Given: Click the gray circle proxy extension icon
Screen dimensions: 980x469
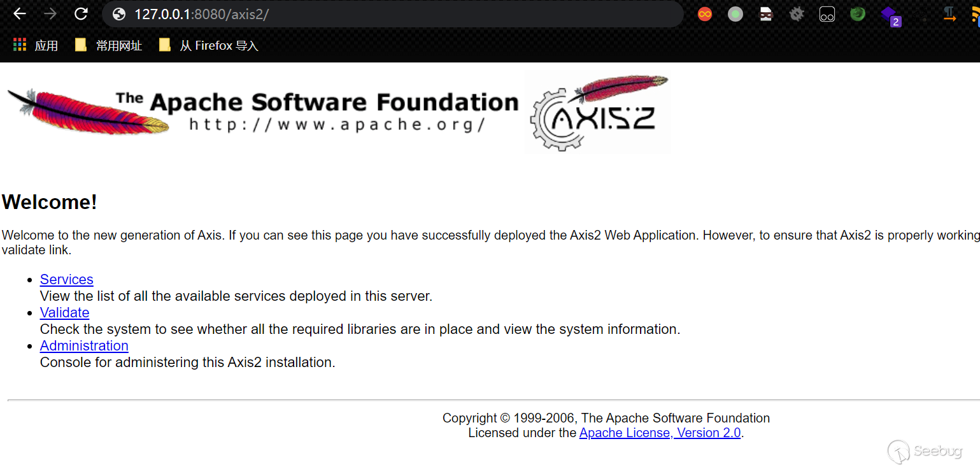Looking at the screenshot, I should click(x=735, y=13).
